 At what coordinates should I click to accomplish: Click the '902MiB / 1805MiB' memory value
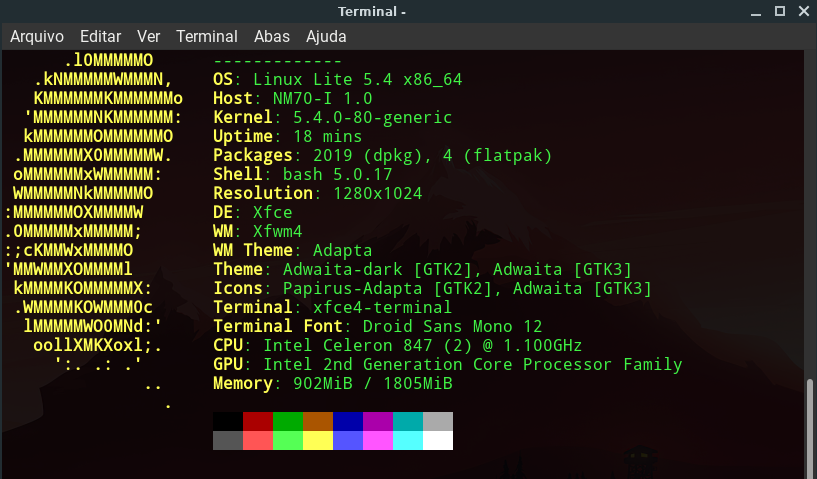pos(373,384)
